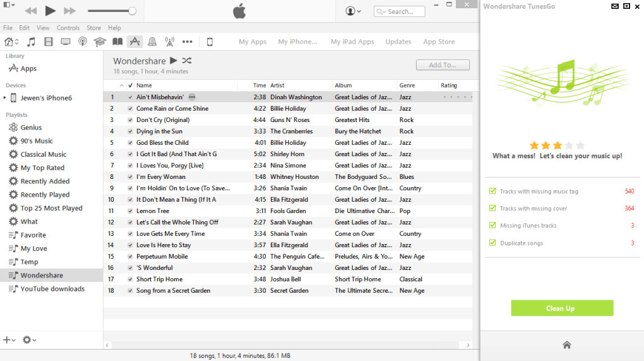Toggle Tracks with missing music tag checkbox
644x361 pixels.
tap(492, 191)
